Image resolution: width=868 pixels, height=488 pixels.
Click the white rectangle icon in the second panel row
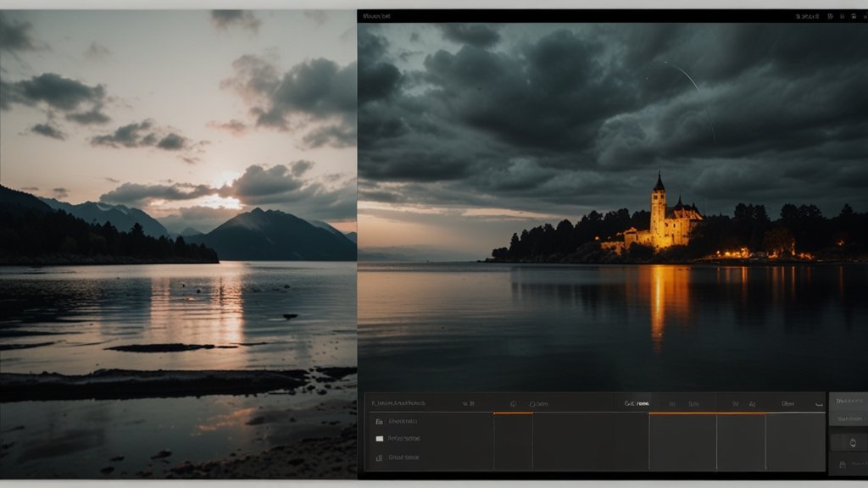(379, 439)
